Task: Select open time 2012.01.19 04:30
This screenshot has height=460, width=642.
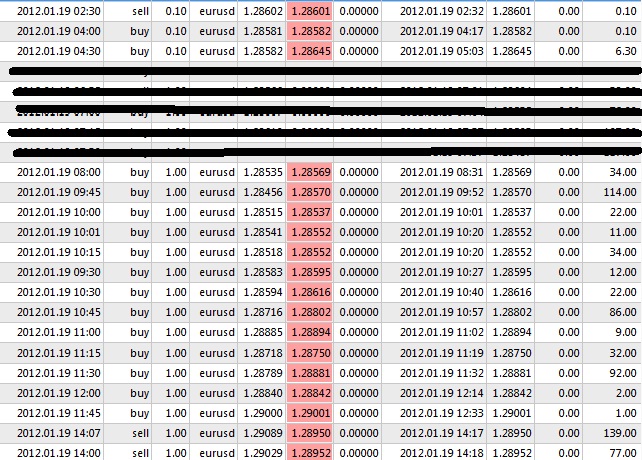Action: pos(59,51)
